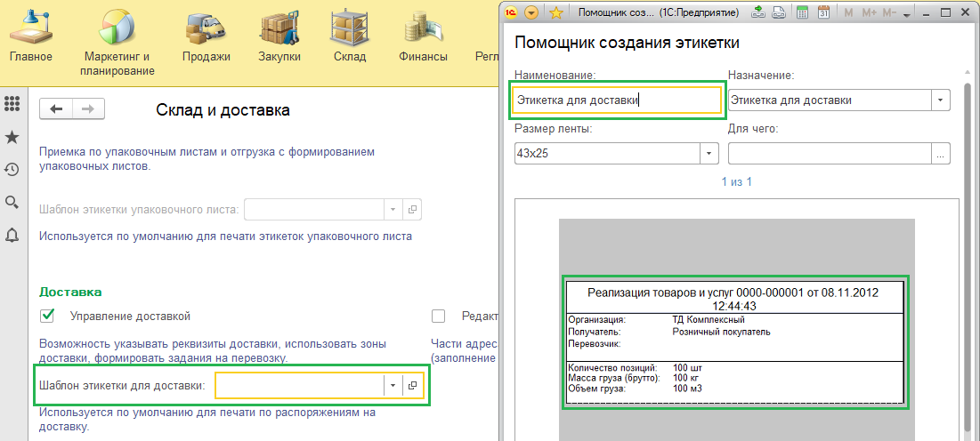
Task: Maximize the label wizard window
Action: click(x=945, y=12)
